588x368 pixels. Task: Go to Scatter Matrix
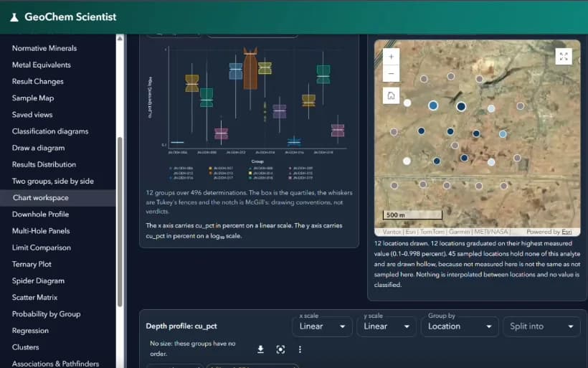(x=34, y=298)
